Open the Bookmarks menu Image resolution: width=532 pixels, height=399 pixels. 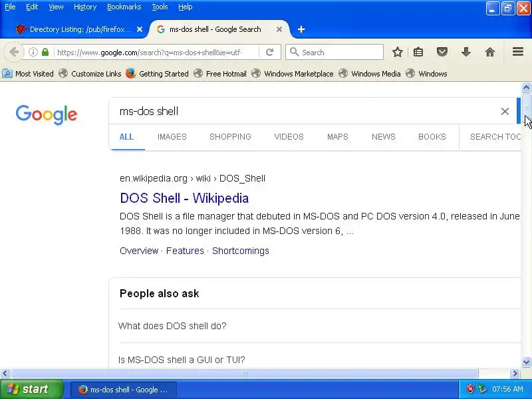[x=124, y=7]
